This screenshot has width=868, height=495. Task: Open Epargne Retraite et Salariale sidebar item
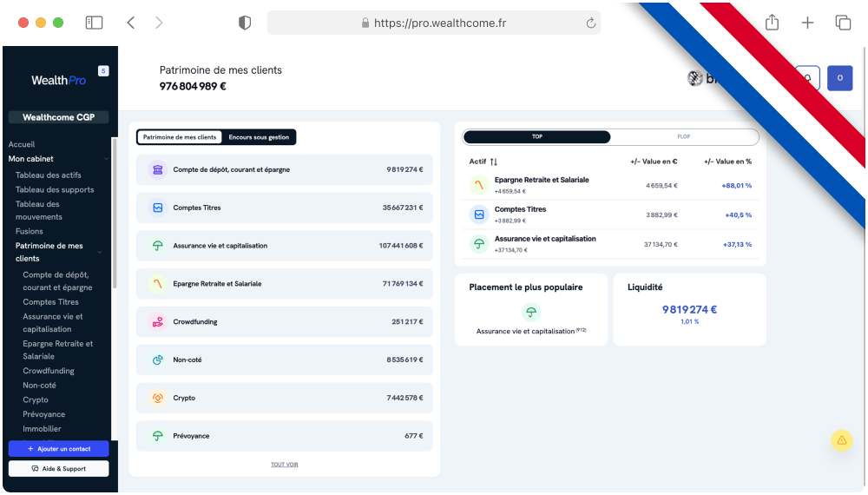coord(57,350)
